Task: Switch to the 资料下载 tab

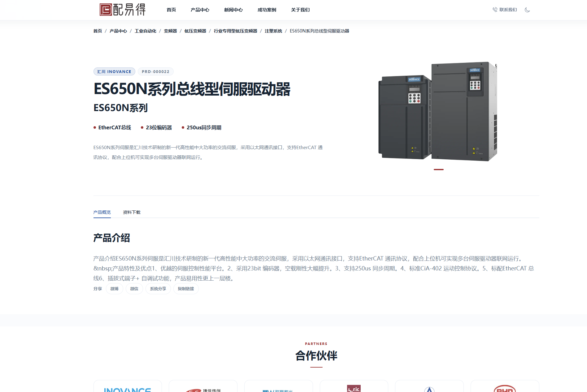Action: [x=132, y=212]
